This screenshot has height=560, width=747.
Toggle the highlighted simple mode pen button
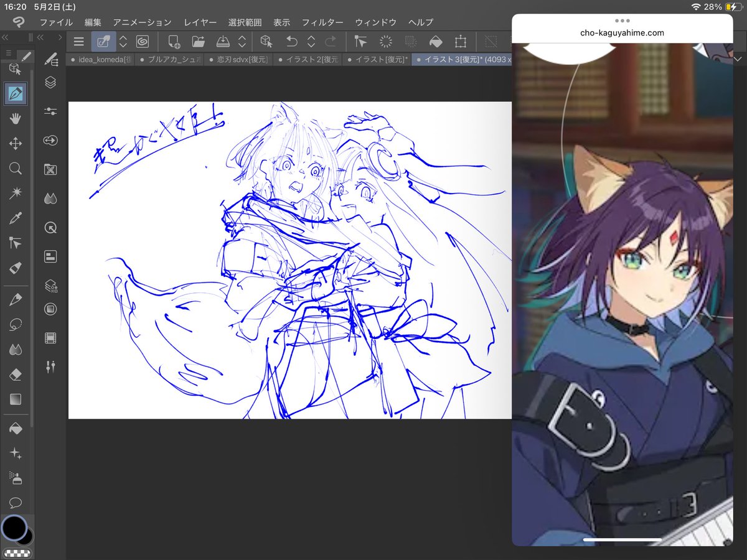coord(103,42)
